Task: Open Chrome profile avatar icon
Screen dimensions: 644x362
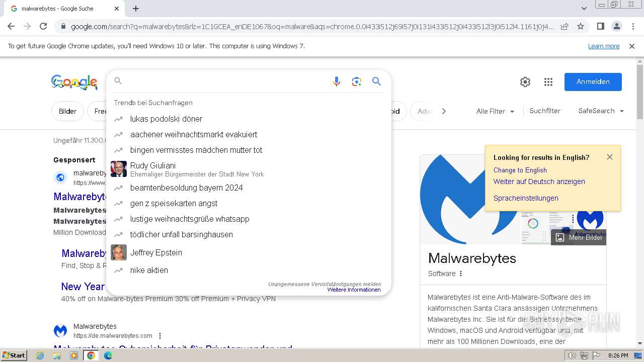Action: click(x=616, y=26)
